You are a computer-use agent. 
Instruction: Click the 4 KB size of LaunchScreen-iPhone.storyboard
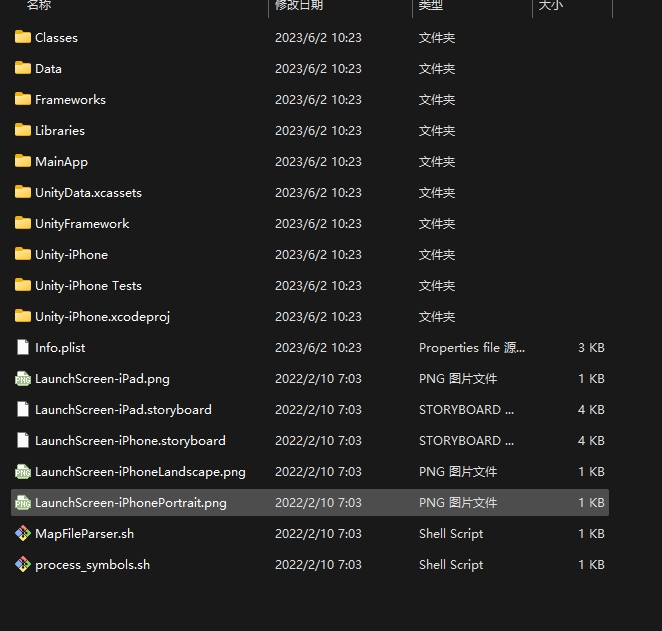click(x=591, y=441)
